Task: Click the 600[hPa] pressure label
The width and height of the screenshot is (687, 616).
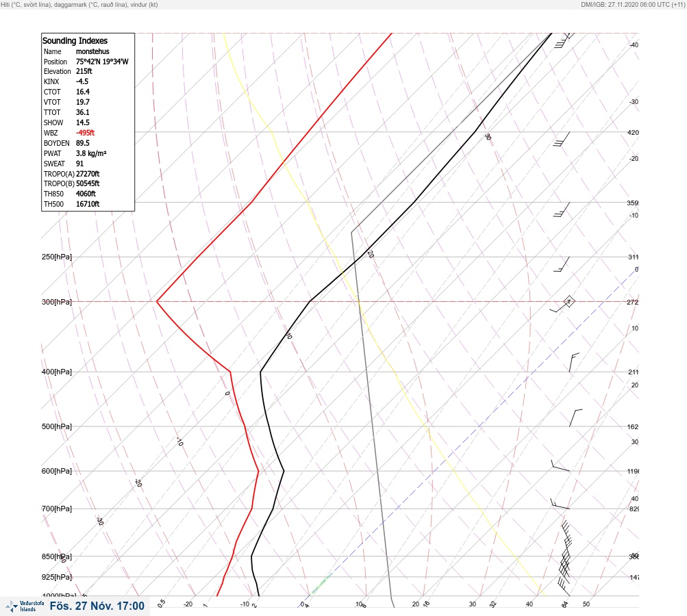Action: [57, 471]
